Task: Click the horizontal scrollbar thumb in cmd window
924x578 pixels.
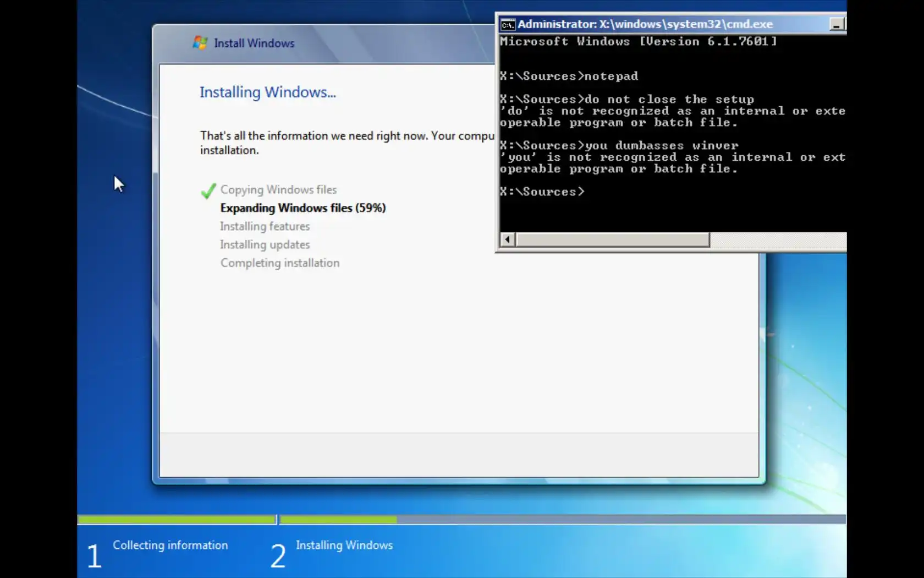Action: coord(613,239)
